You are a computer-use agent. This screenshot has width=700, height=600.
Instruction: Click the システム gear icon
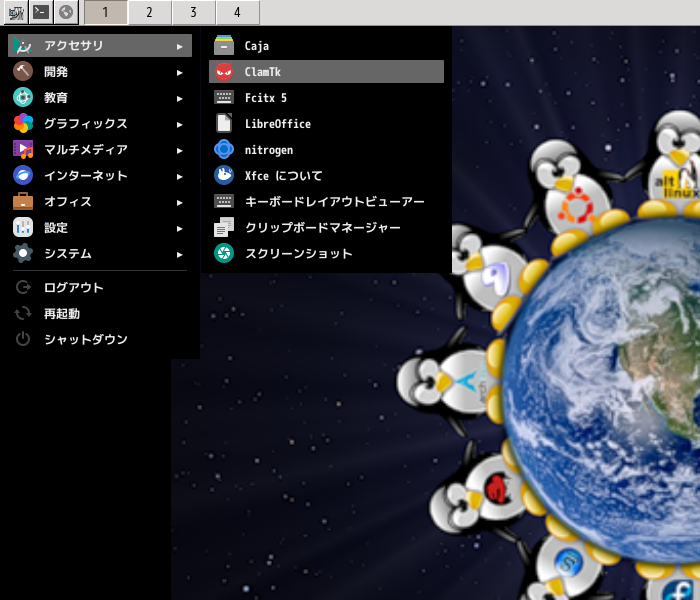23,254
